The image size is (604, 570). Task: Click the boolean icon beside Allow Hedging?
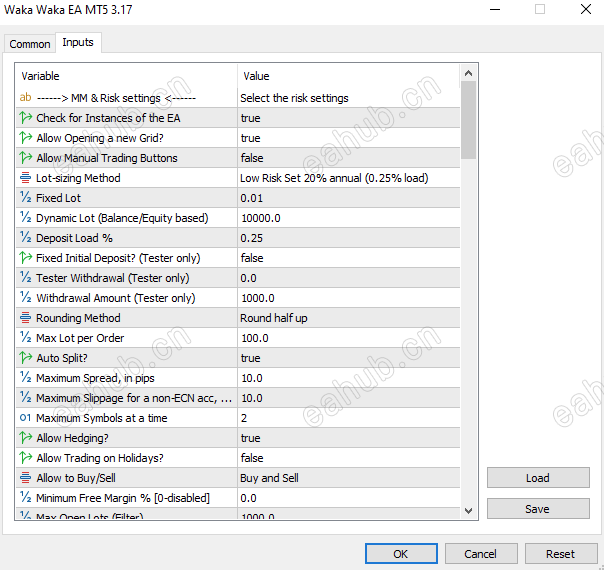pos(26,438)
